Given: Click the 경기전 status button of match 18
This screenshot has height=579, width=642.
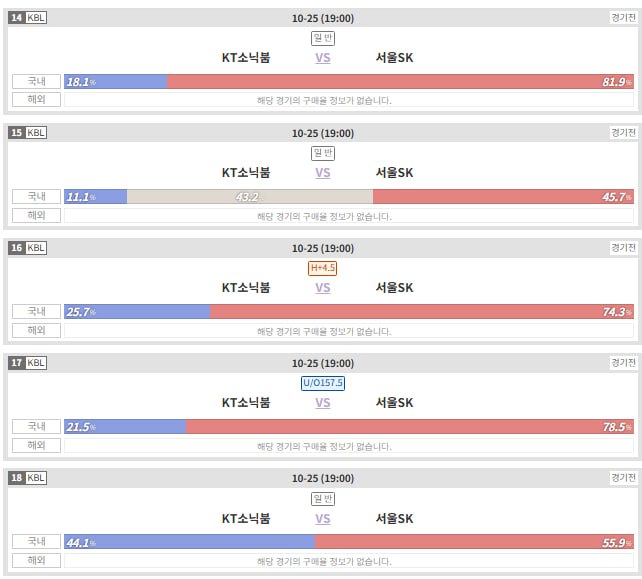Looking at the screenshot, I should [x=623, y=478].
